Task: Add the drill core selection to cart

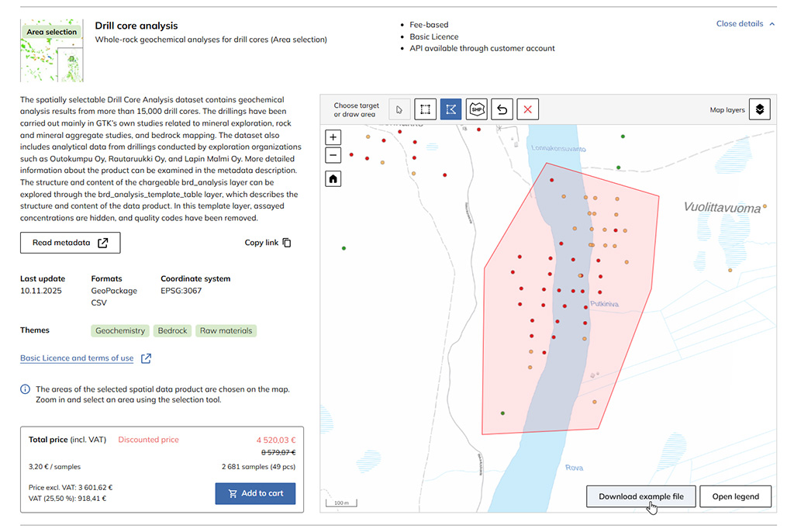Action: click(x=255, y=493)
